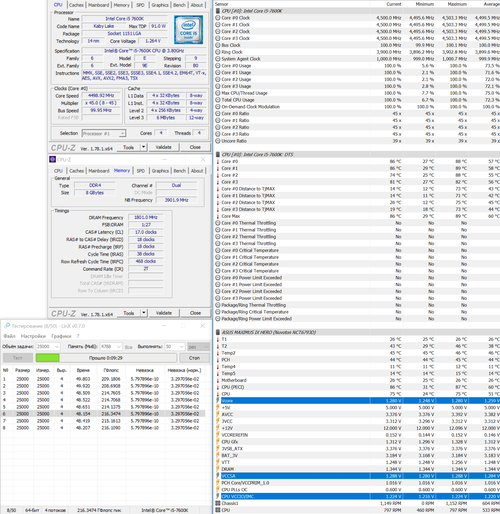
Task: Click the icon beside Core #0 Thermal Throttling
Action: tap(218, 223)
